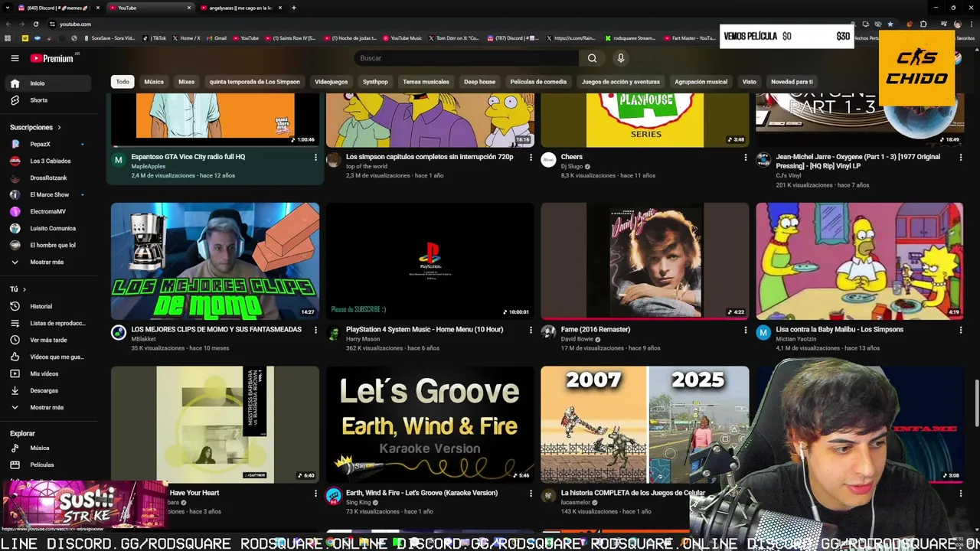Switch to the angelysaras browser tab
This screenshot has height=551, width=980.
241,8
